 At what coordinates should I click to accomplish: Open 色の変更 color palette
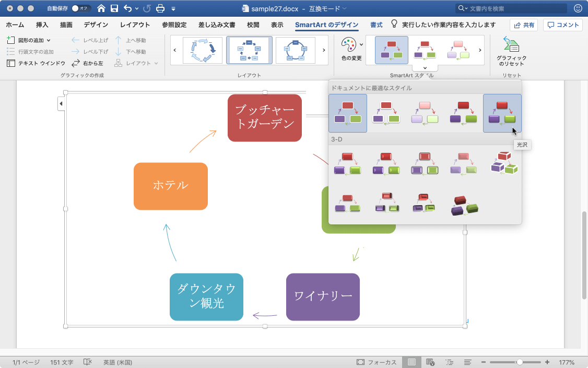[352, 49]
